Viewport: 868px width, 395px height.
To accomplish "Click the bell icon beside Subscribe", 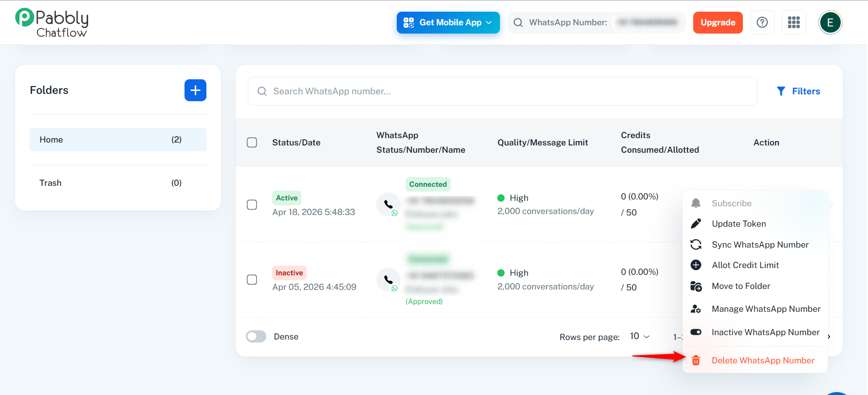I will tap(696, 203).
